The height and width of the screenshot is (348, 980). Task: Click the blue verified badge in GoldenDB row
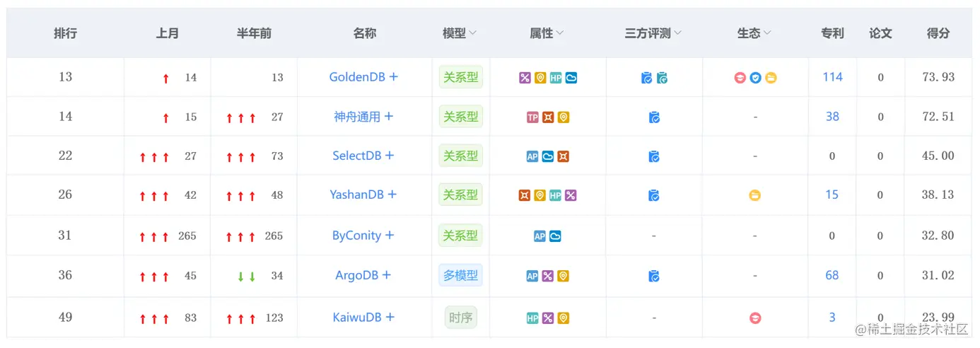(x=755, y=78)
